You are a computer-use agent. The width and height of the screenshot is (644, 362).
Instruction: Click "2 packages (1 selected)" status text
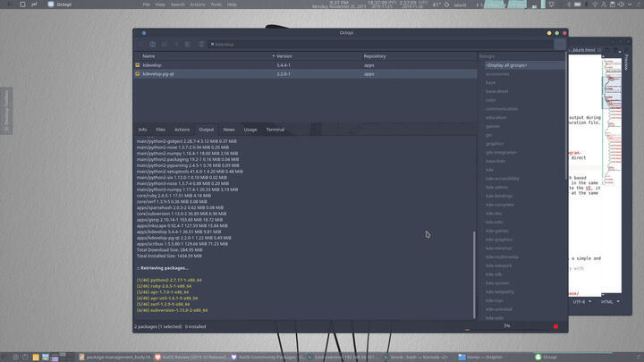(x=158, y=327)
